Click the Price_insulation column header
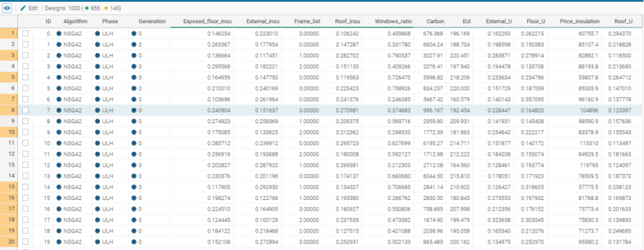 click(x=579, y=21)
